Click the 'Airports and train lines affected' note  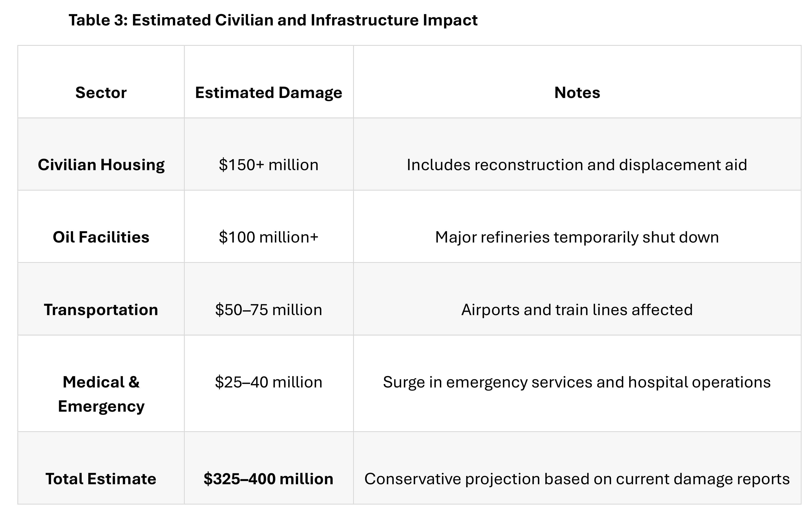577,310
